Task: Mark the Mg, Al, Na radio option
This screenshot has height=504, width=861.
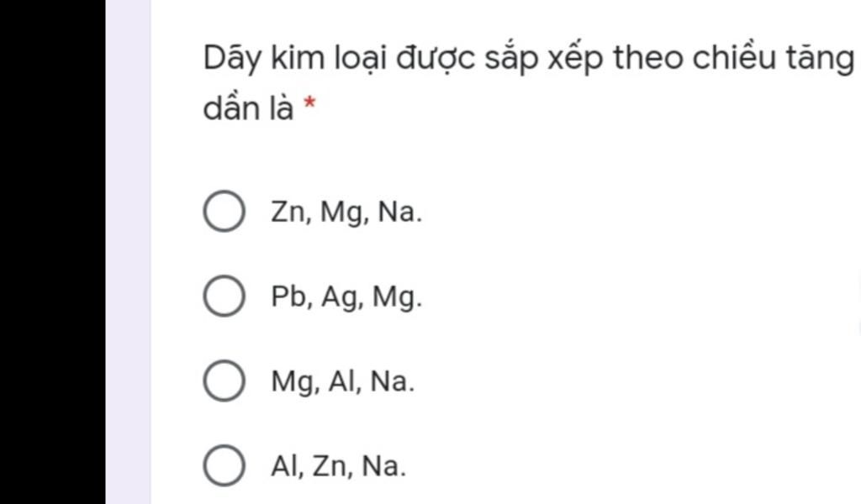Action: [x=224, y=381]
